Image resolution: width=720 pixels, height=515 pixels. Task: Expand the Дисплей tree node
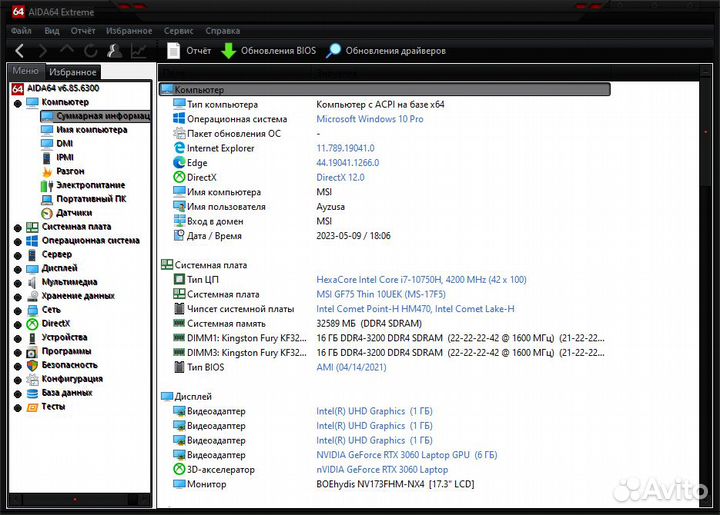click(x=17, y=269)
